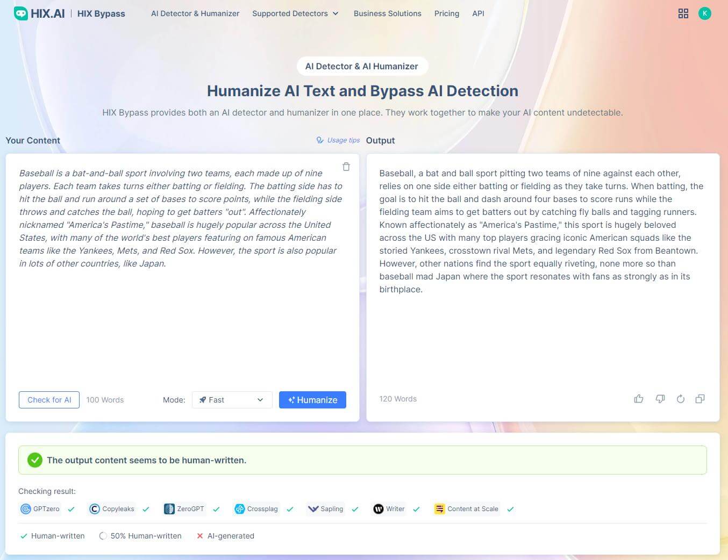This screenshot has height=560, width=728.
Task: Open the Pricing page
Action: [446, 13]
